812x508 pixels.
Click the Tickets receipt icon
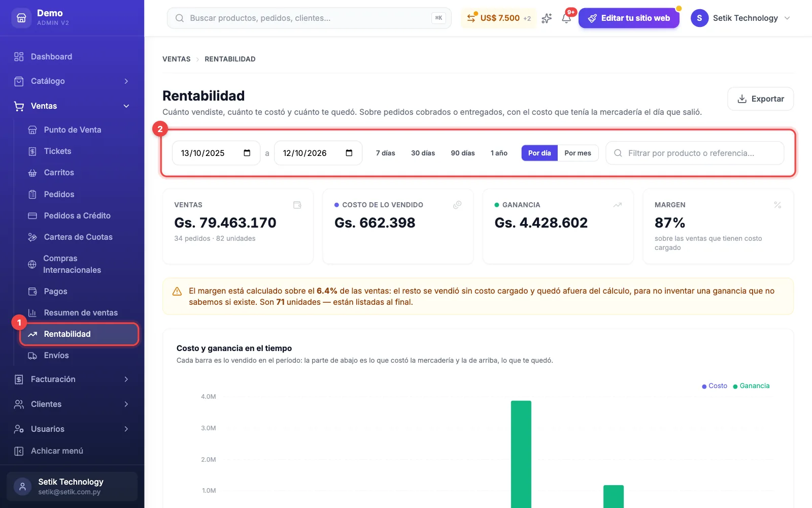click(32, 151)
